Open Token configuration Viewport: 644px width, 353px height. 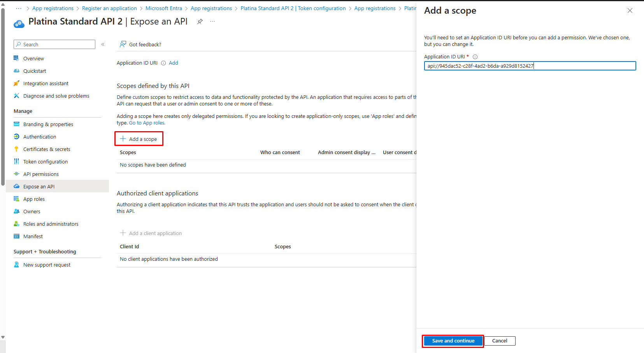[x=45, y=162]
